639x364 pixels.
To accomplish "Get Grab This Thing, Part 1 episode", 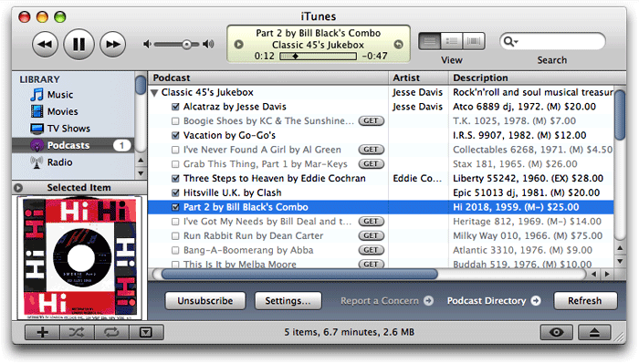I will (x=371, y=164).
